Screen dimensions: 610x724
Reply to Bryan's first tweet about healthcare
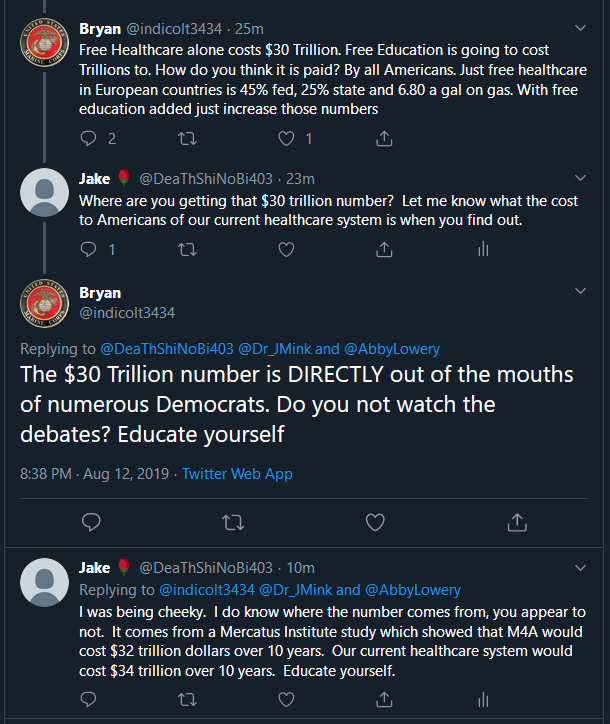[88, 139]
